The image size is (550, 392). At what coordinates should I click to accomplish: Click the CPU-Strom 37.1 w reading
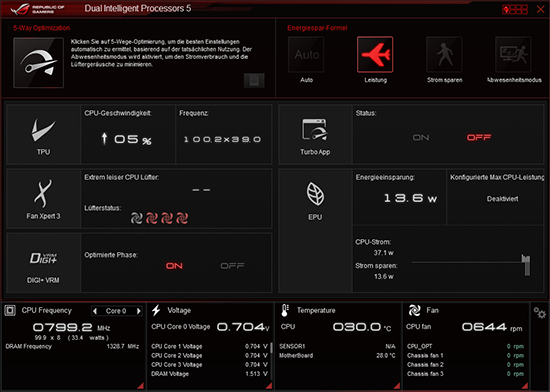[x=383, y=253]
